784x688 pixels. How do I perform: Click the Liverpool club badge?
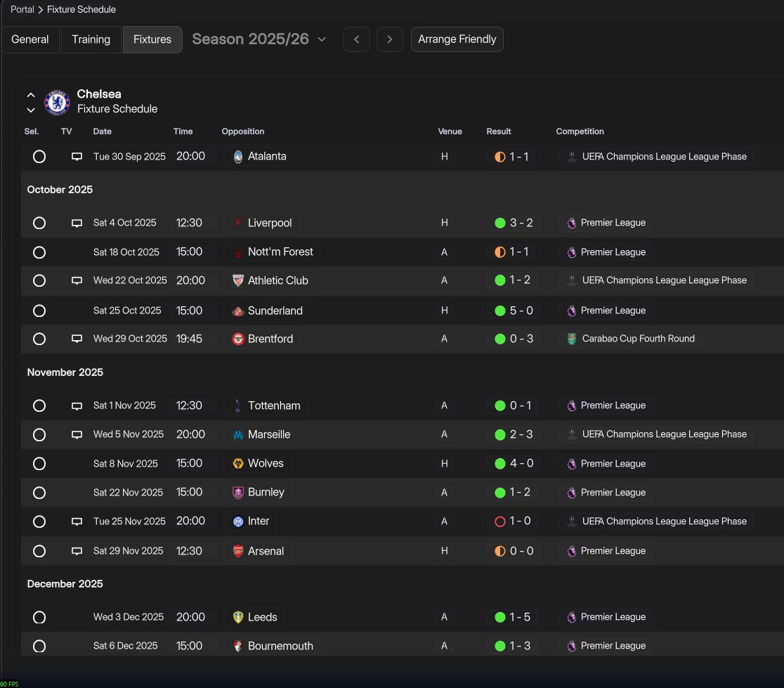(238, 223)
